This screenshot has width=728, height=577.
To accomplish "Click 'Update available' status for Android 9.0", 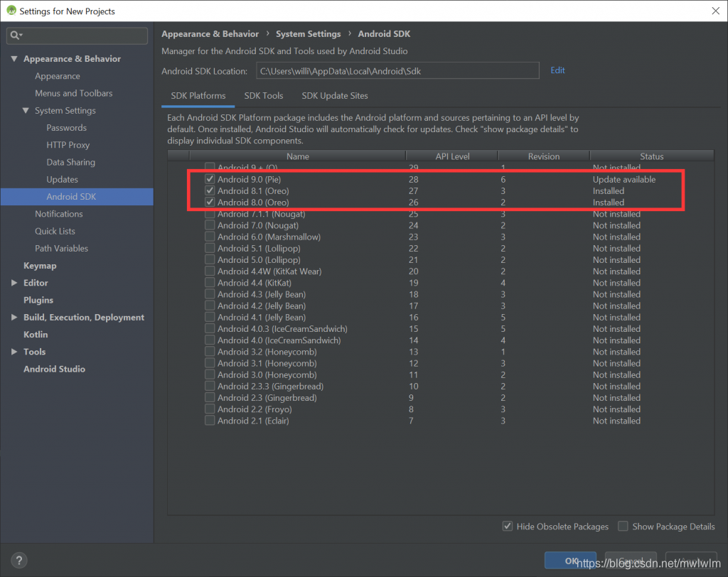I will click(x=624, y=179).
